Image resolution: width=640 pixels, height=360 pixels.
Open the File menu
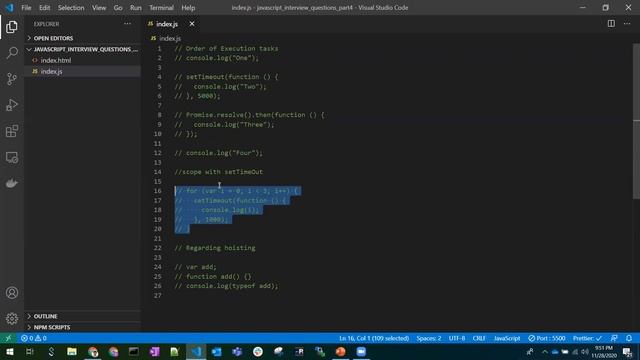[26, 7]
